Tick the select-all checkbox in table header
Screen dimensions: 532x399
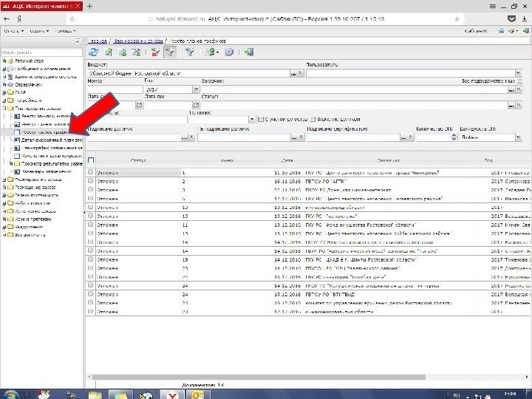coord(91,160)
